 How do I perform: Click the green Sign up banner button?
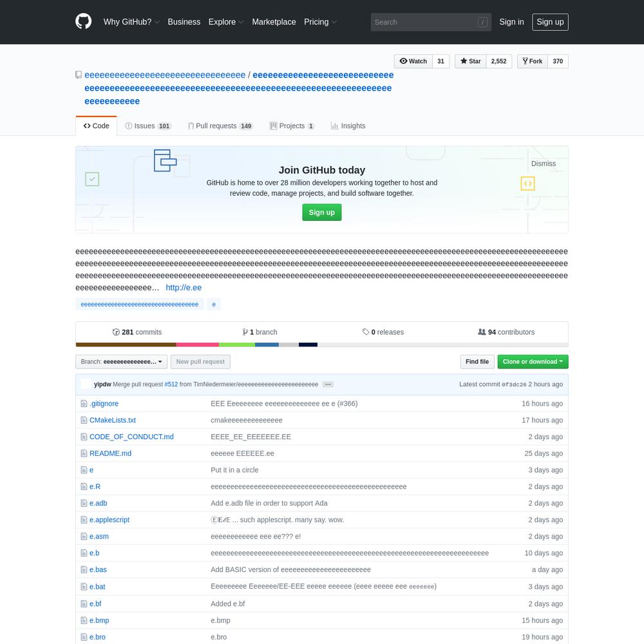pos(322,213)
